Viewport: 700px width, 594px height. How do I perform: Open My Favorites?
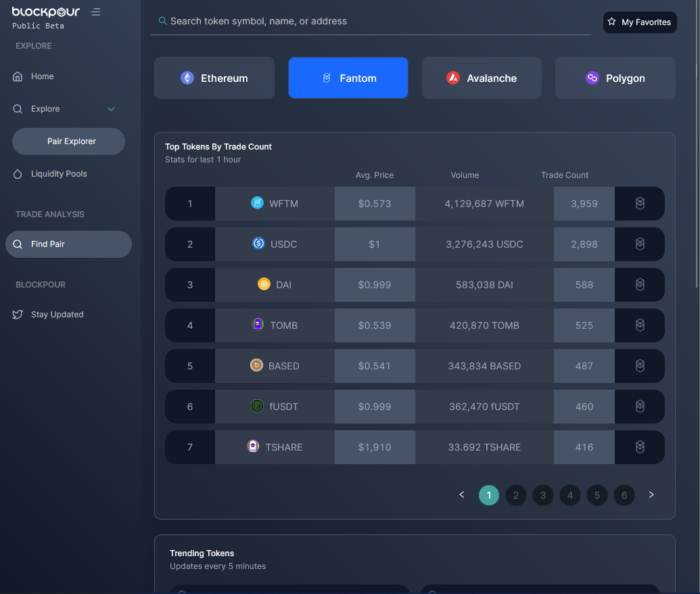(x=640, y=22)
